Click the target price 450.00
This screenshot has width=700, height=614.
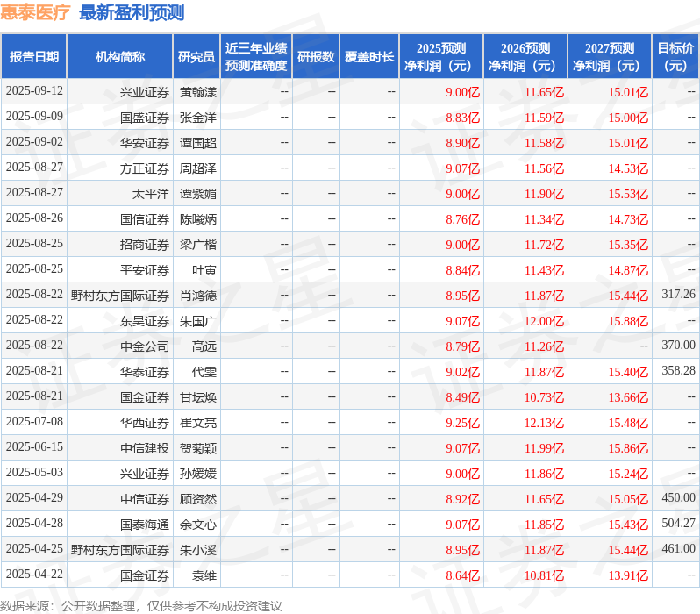pos(678,498)
